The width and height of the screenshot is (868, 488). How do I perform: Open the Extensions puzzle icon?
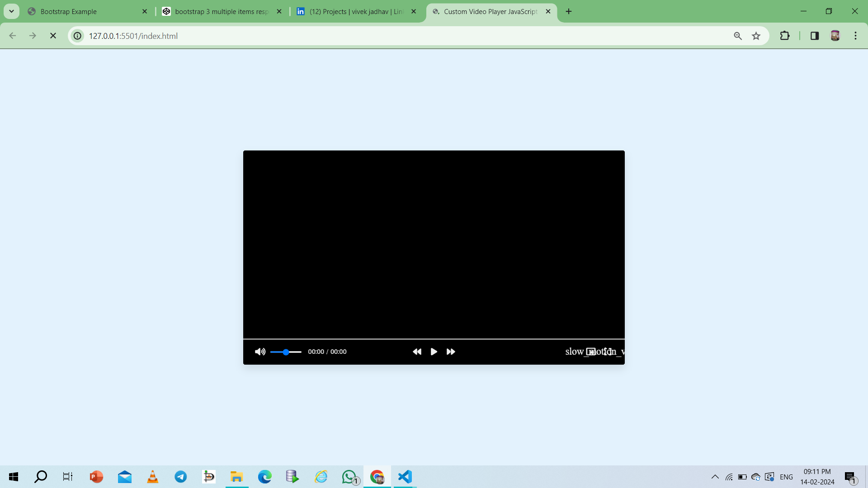point(785,36)
